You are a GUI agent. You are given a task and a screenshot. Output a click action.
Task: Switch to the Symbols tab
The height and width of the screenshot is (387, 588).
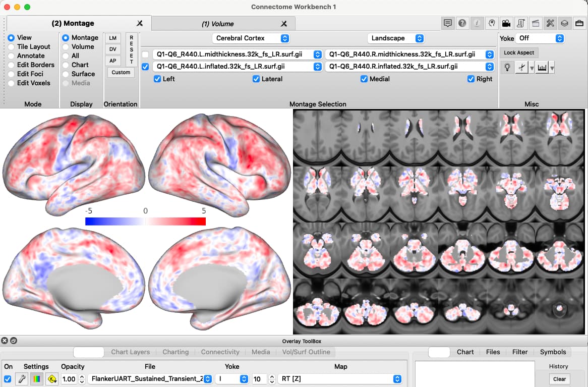[x=553, y=352]
